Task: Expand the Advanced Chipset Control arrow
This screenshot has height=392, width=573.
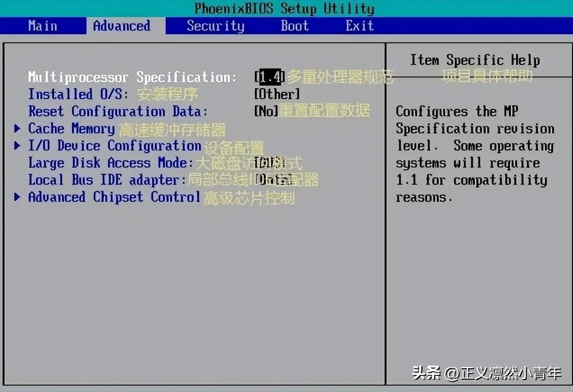Action: coord(18,197)
